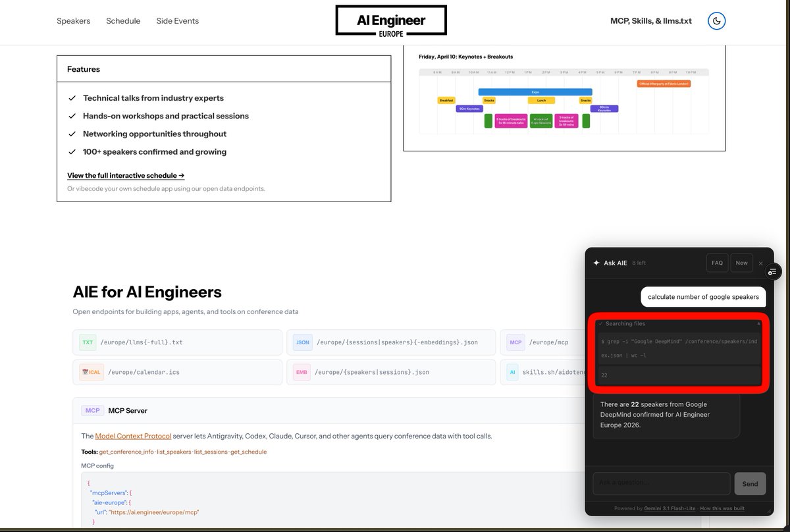Close the Ask AIE chat panel
Viewport: 790px width, 532px height.
point(760,263)
